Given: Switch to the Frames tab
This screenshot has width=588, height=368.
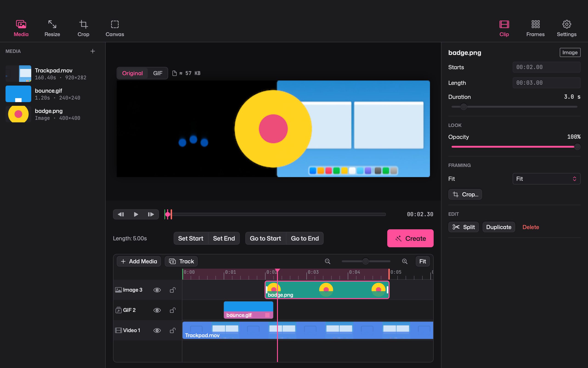Looking at the screenshot, I should pos(535,29).
